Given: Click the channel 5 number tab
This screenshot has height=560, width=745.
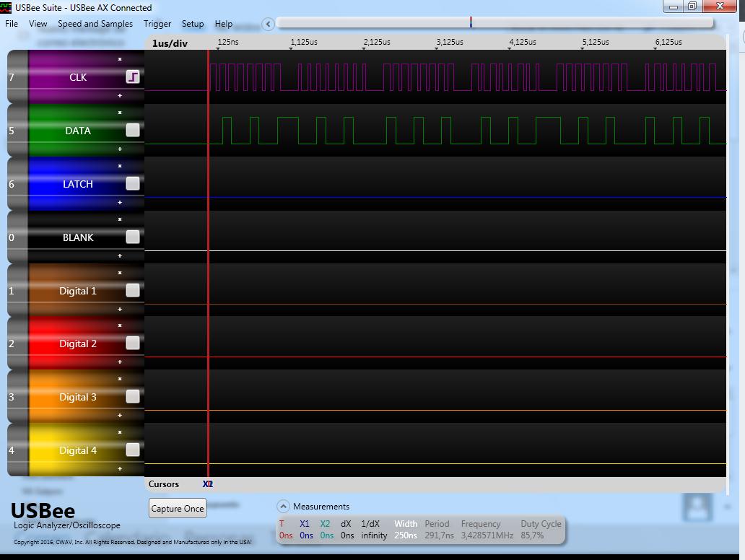Looking at the screenshot, I should click(17, 130).
